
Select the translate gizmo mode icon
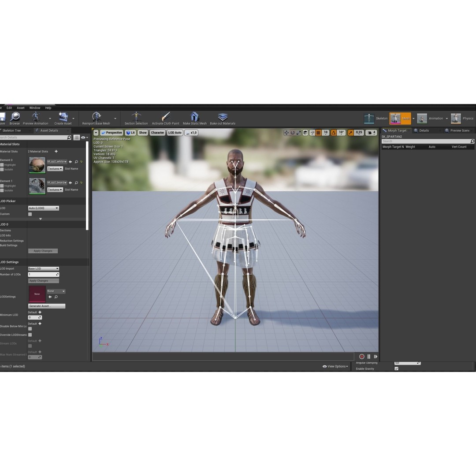286,133
